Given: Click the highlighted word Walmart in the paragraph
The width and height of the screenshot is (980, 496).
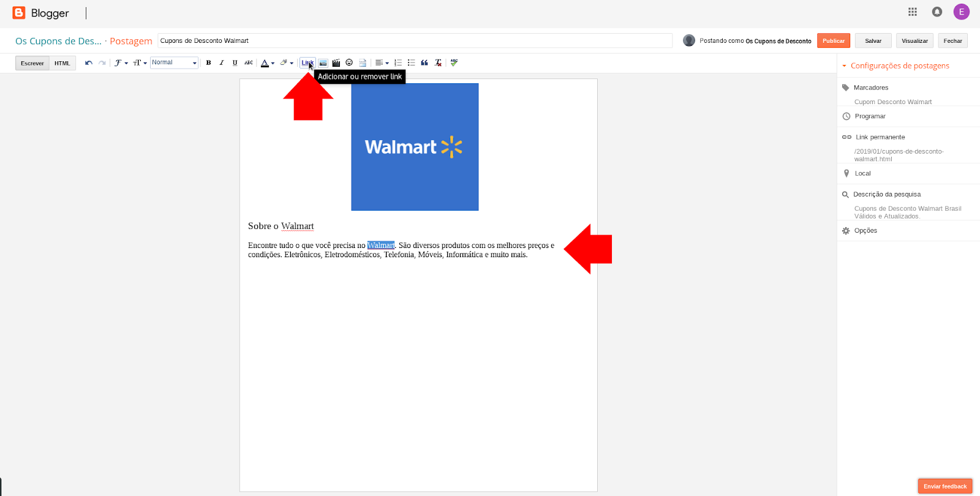Looking at the screenshot, I should [x=381, y=246].
